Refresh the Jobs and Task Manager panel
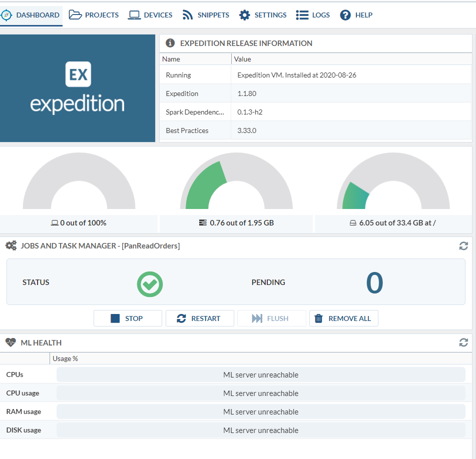The height and width of the screenshot is (459, 476). point(463,246)
